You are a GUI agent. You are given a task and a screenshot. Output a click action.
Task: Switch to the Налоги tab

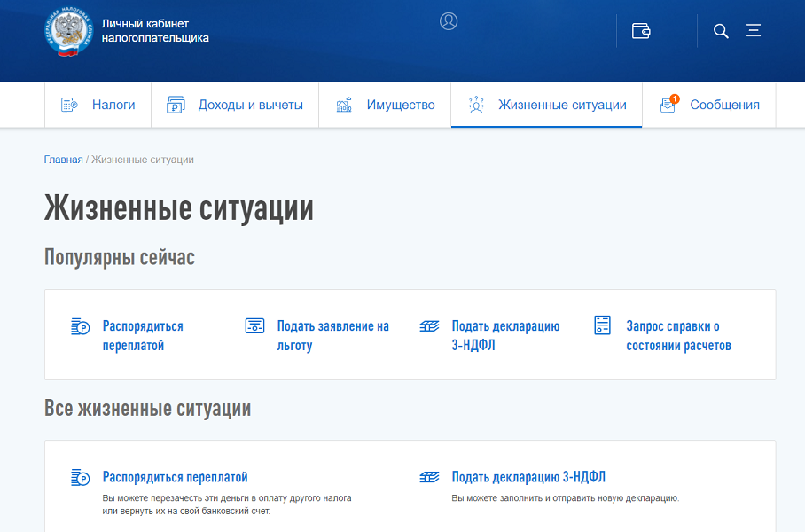click(x=113, y=105)
